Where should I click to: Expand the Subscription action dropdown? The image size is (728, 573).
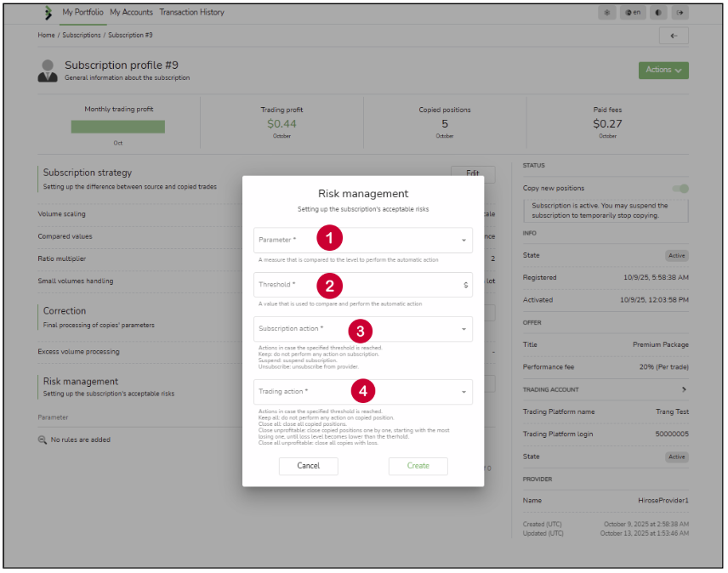pos(363,329)
